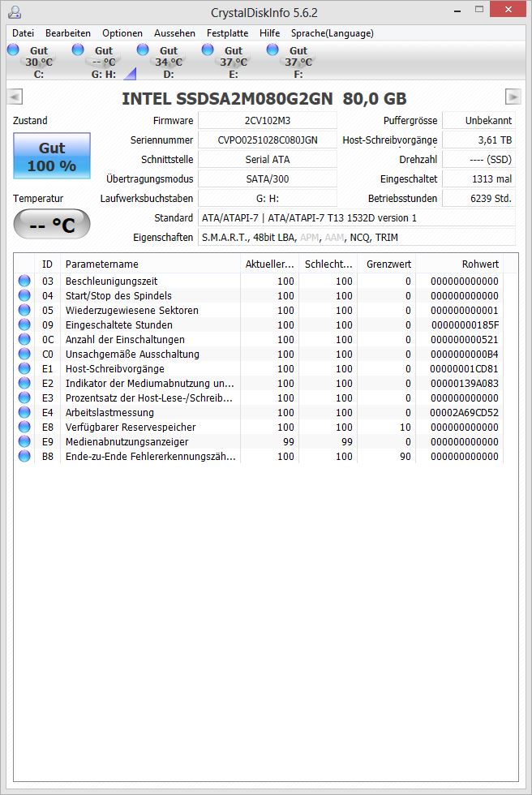Click the Rohwert column header
532x795 pixels.
click(459, 264)
